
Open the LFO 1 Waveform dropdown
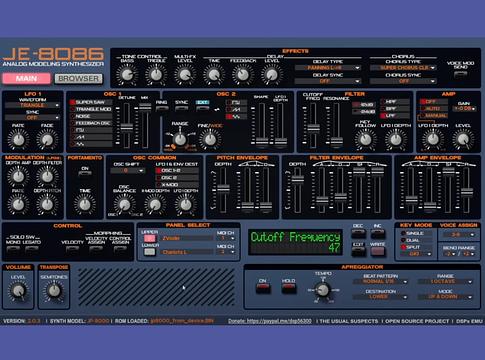click(32, 105)
